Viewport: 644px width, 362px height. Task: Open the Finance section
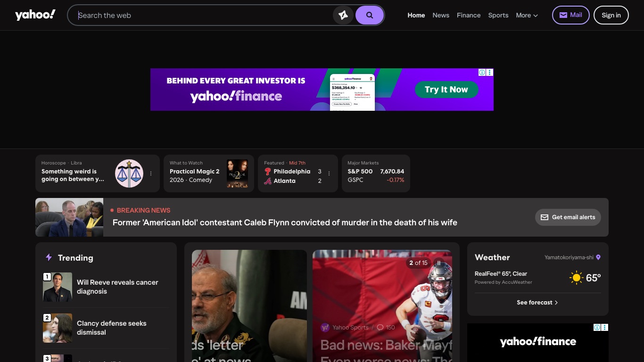click(x=469, y=15)
